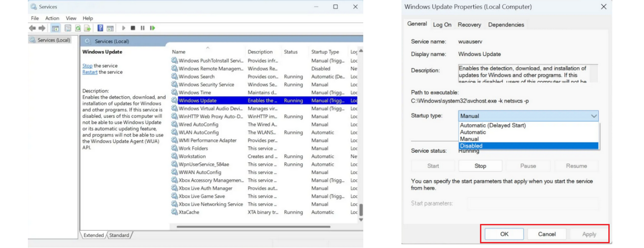Click the Pause Service toolbar icon

pyautogui.click(x=143, y=28)
